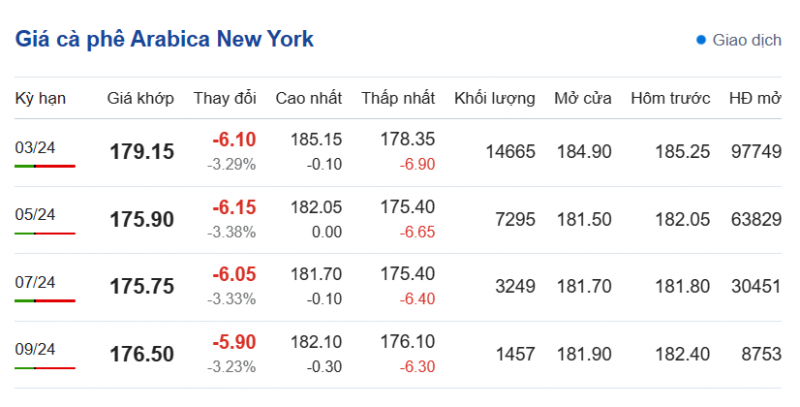Viewport: 800px width, 407px height.
Task: Select the 03/24 contract term
Action: [x=35, y=147]
